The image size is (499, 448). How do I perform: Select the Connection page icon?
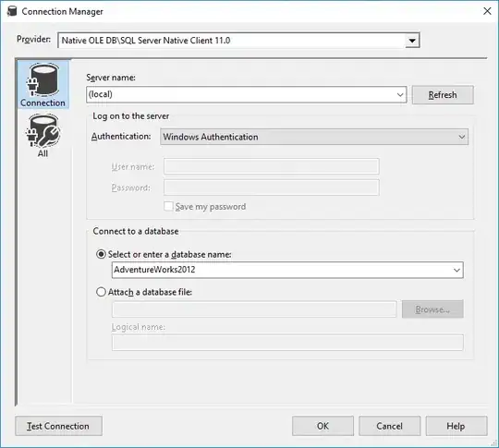[x=43, y=85]
